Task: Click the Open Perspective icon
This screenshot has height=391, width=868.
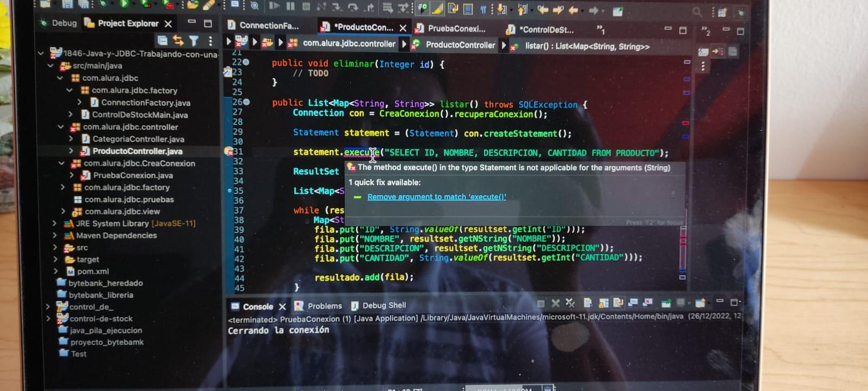Action: (722, 12)
